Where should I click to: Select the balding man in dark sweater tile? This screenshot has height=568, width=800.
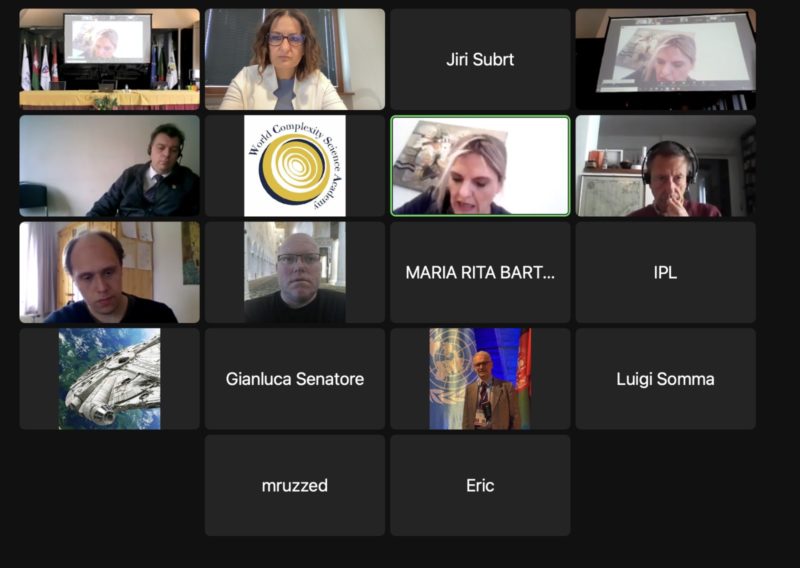[x=109, y=273]
